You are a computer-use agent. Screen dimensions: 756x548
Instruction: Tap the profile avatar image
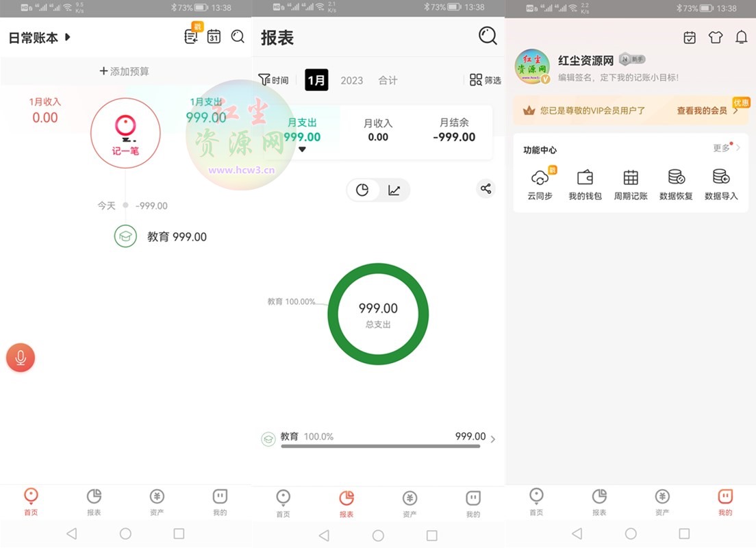coord(532,66)
